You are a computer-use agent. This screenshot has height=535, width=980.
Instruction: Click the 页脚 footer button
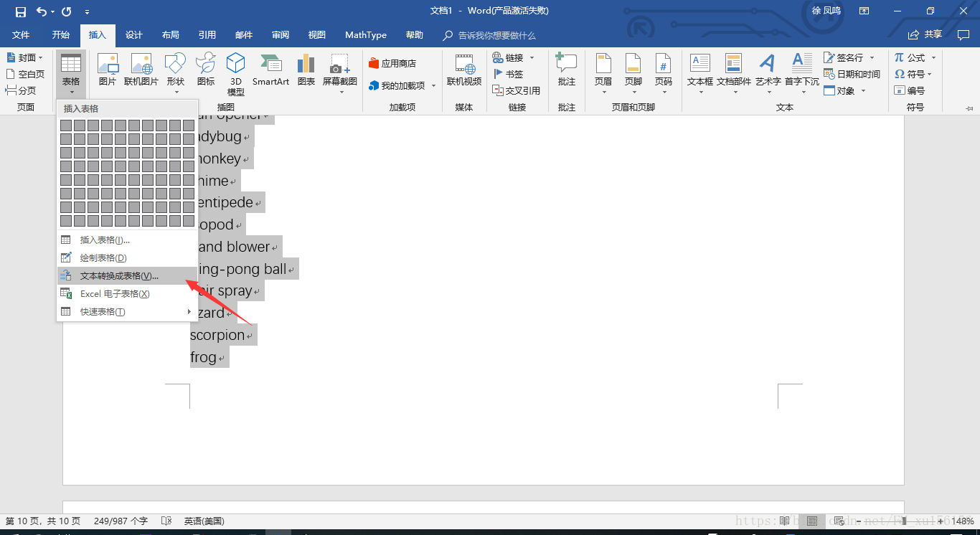point(633,74)
